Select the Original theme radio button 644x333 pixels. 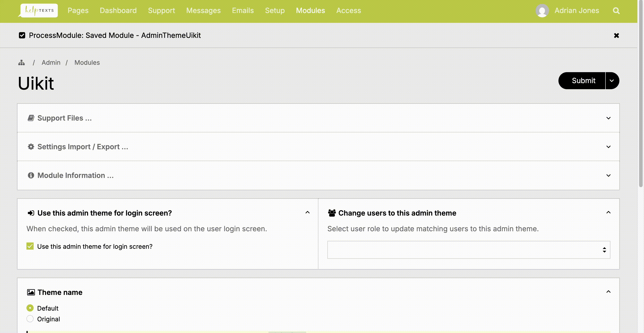coord(30,319)
